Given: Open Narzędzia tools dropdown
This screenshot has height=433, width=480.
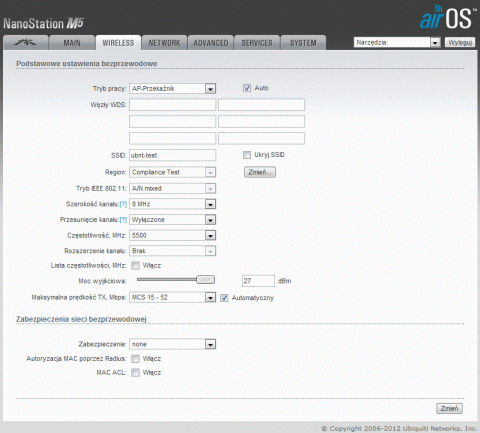Looking at the screenshot, I should click(397, 42).
